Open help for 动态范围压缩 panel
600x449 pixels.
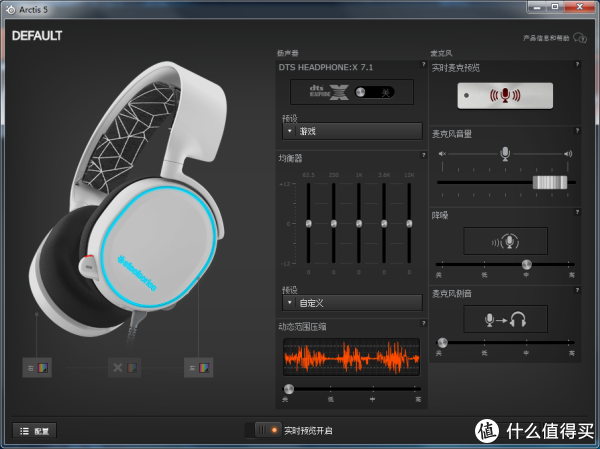click(x=423, y=323)
